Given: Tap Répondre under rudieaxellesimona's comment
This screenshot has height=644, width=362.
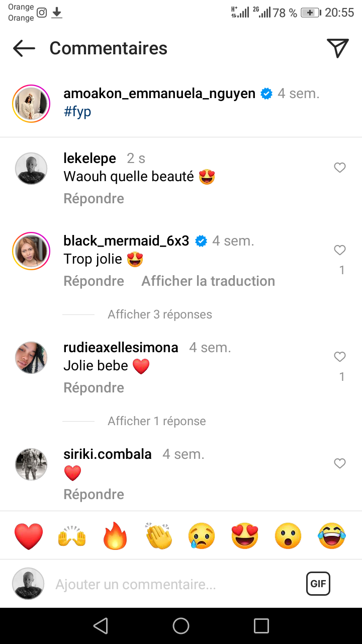Looking at the screenshot, I should pyautogui.click(x=94, y=387).
